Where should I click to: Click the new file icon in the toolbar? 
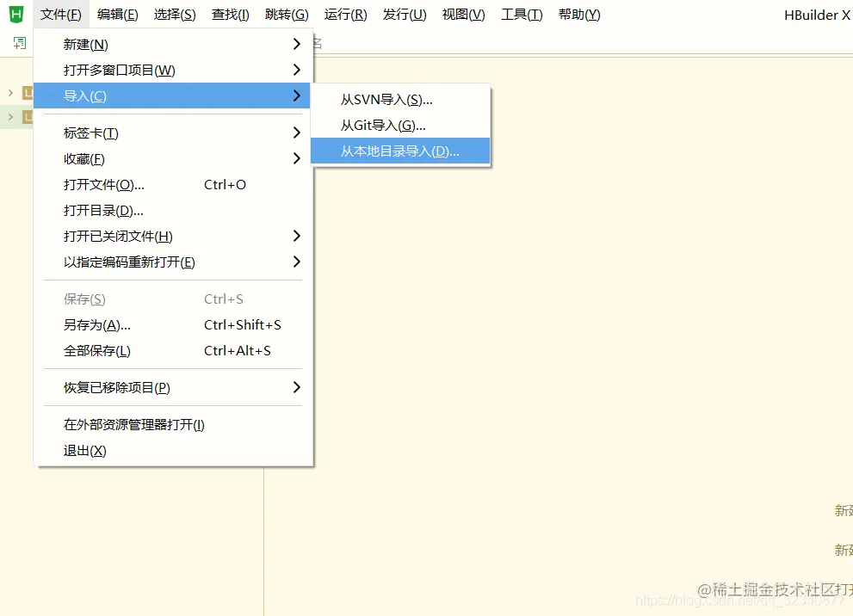click(x=19, y=43)
